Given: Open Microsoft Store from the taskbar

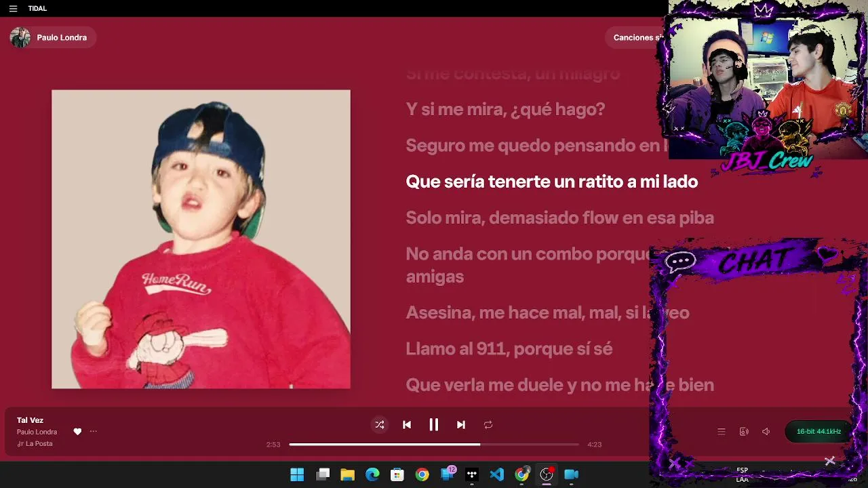Looking at the screenshot, I should (397, 474).
